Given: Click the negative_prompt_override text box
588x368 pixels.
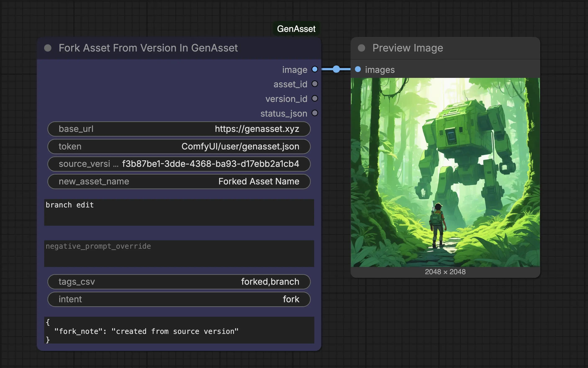Looking at the screenshot, I should tap(179, 254).
